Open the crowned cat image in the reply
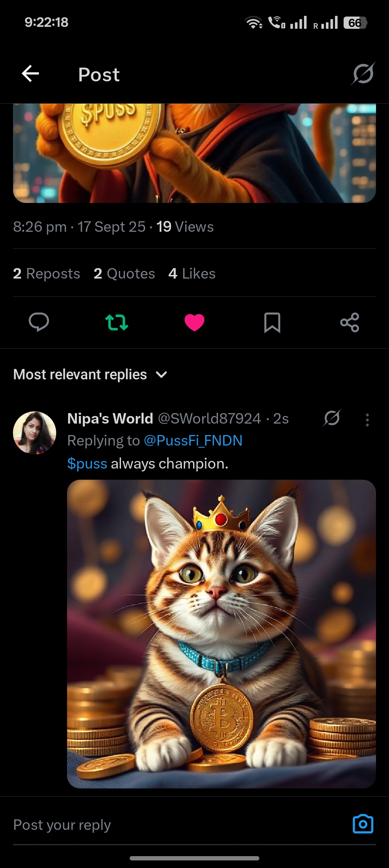 [221, 633]
